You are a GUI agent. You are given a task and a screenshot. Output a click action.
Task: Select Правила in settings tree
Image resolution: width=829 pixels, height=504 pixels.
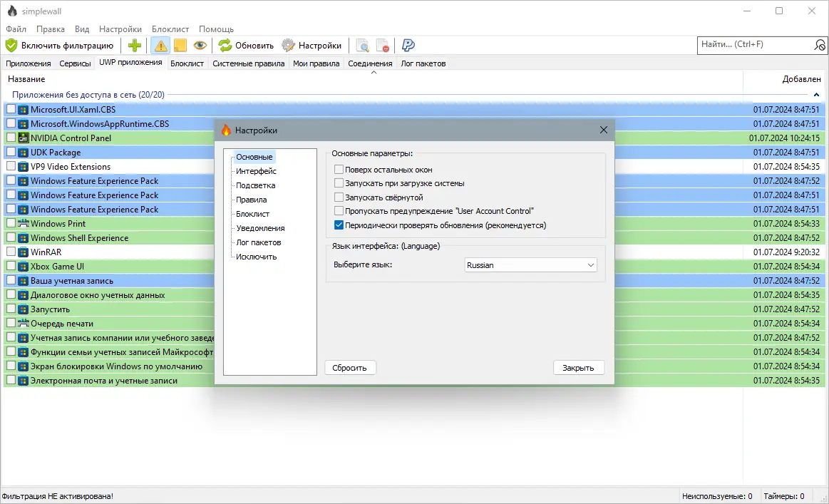coord(251,200)
